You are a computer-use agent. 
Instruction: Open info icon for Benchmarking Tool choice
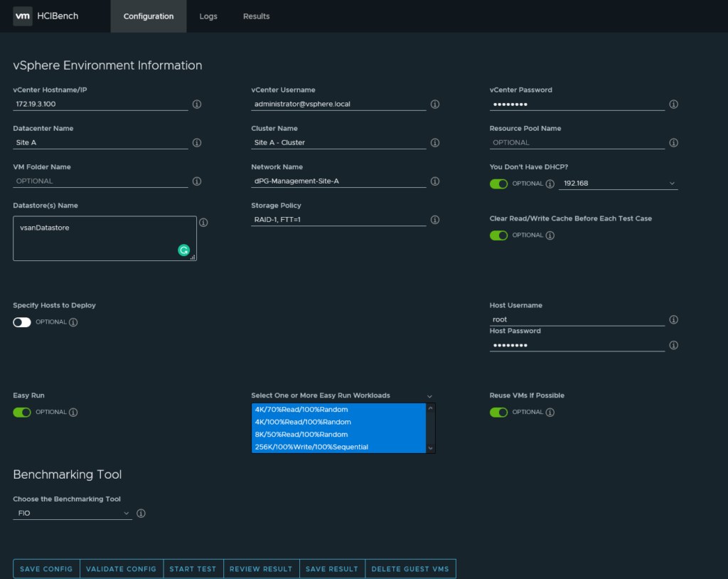pos(141,514)
